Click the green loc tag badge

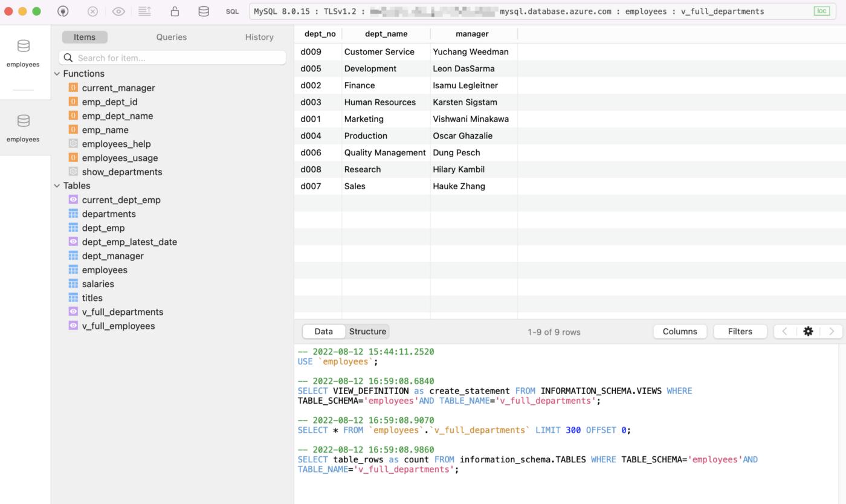pos(822,11)
